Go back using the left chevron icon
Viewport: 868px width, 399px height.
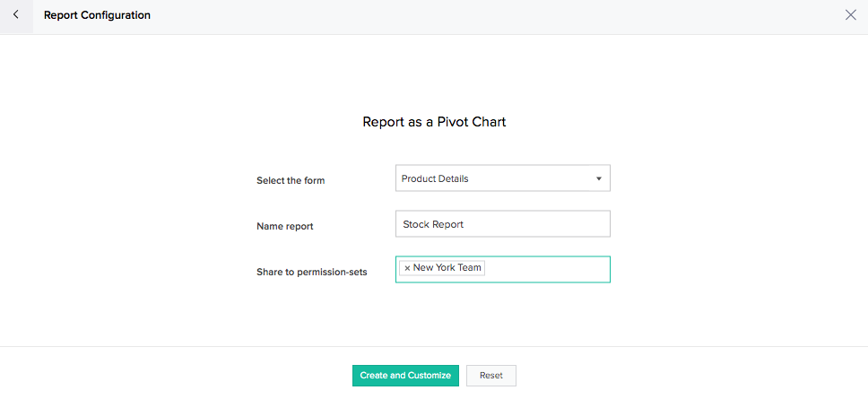16,15
